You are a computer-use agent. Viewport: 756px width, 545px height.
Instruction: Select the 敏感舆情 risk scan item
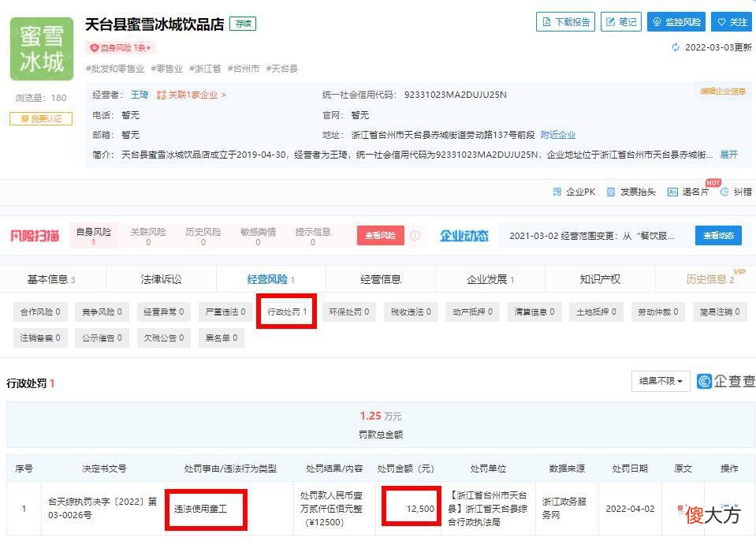click(x=258, y=236)
